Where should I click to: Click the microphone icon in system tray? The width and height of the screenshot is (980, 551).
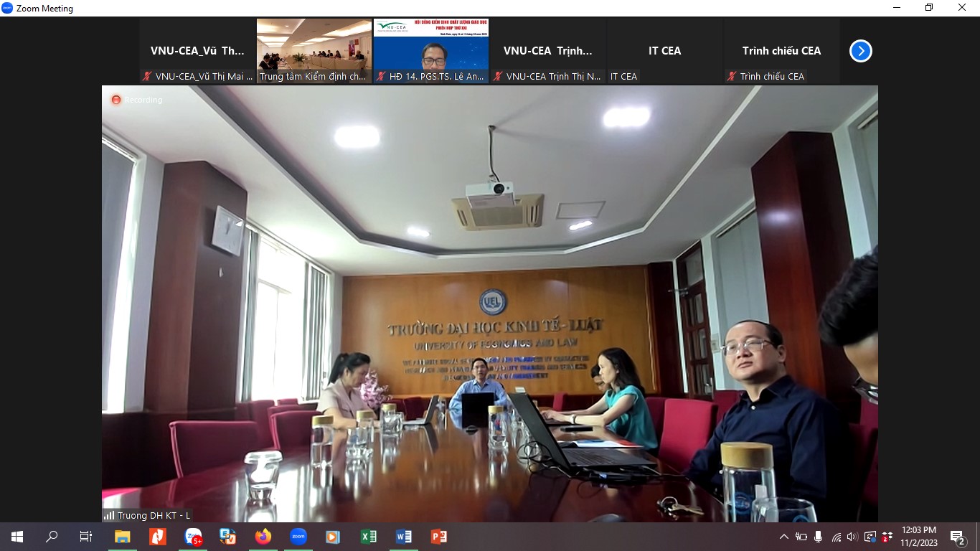click(818, 537)
